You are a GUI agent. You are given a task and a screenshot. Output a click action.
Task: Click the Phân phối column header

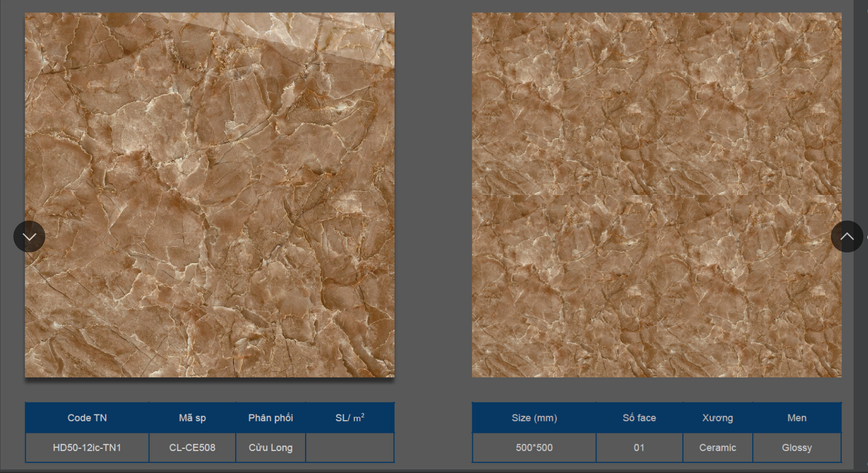(271, 417)
